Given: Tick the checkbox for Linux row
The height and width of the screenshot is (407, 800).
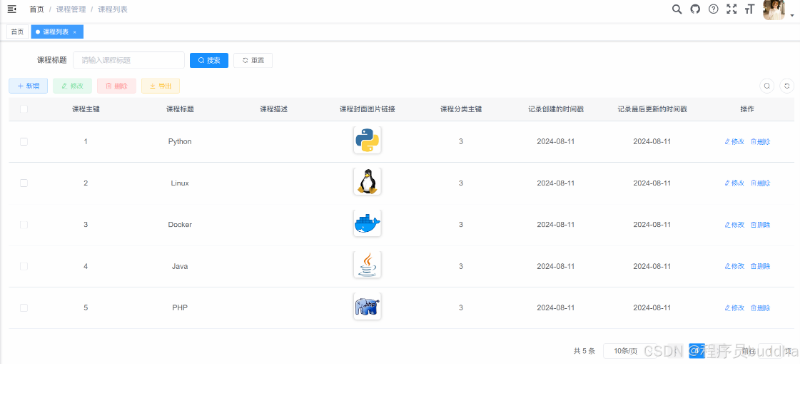Looking at the screenshot, I should pos(24,183).
